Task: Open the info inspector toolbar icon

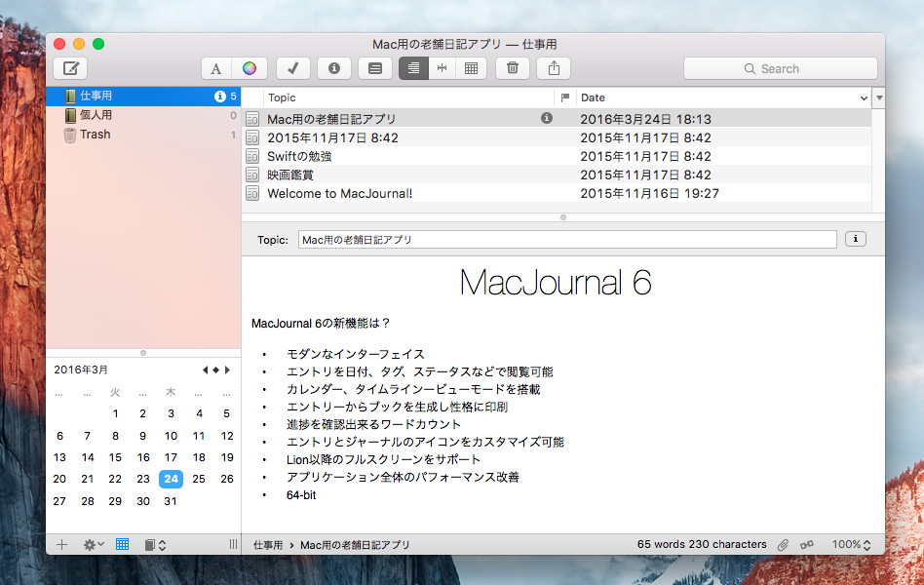Action: click(x=333, y=68)
